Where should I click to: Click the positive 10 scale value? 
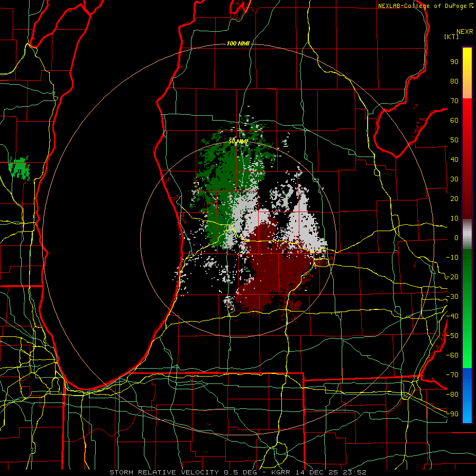click(454, 218)
